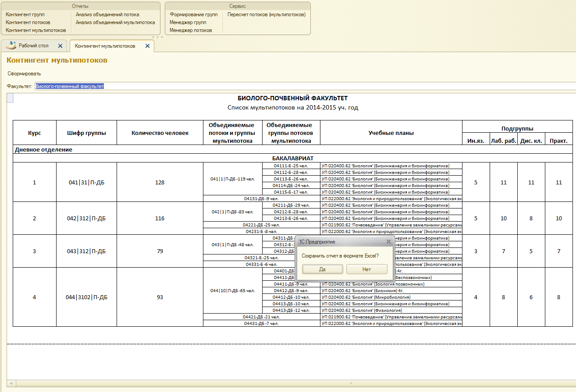Click the count cell 93
Viewport: 576px width, 392px height.
(x=160, y=297)
